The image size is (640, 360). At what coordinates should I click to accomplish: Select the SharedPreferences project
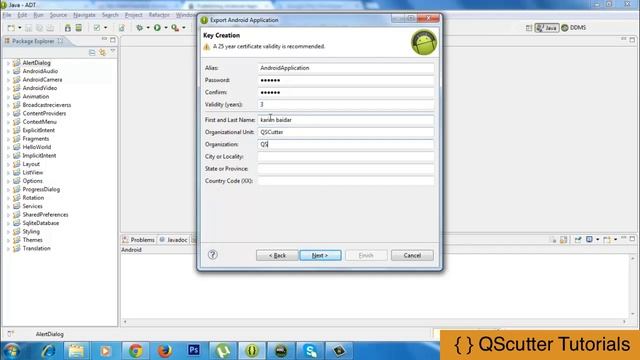click(45, 215)
